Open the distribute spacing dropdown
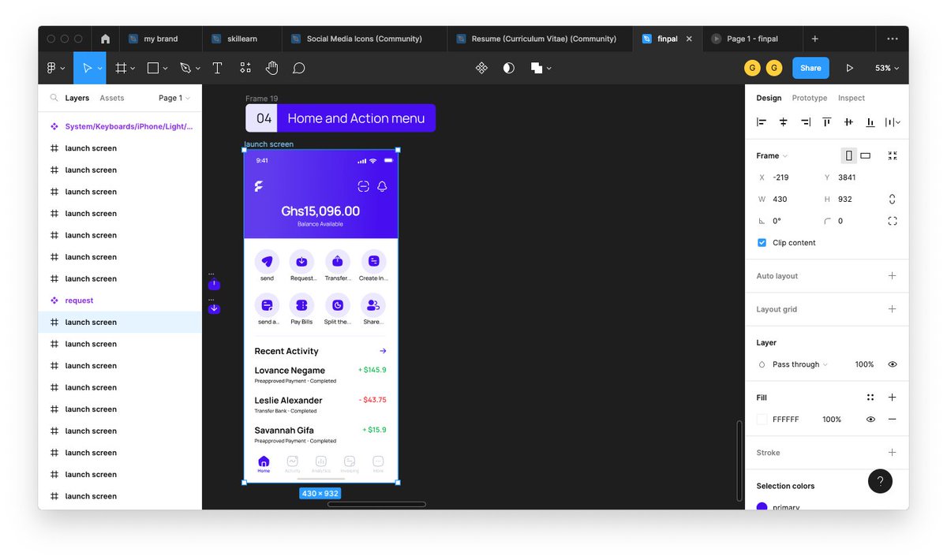Viewport: 947px width, 560px height. pyautogui.click(x=893, y=122)
